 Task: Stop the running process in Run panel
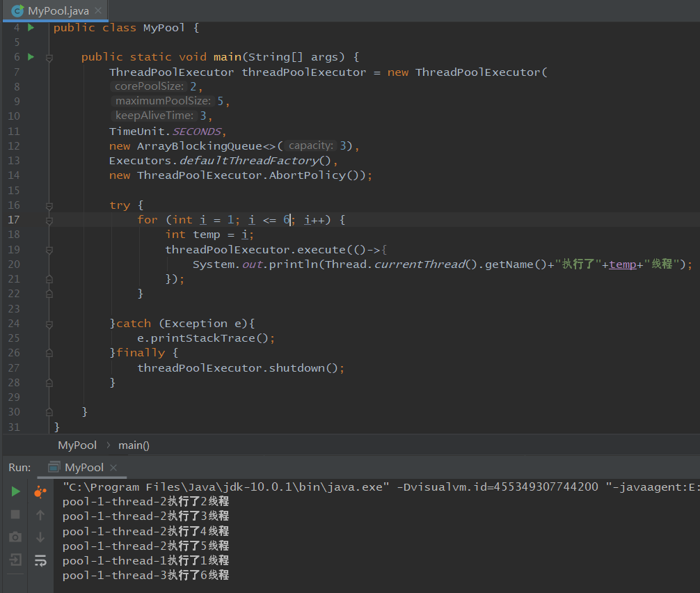[15, 514]
